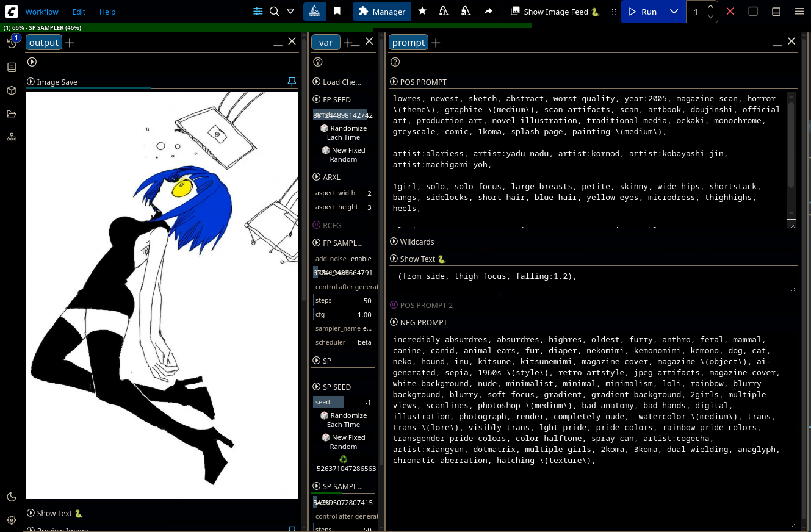The height and width of the screenshot is (532, 811).
Task: Pin the Image Save node
Action: [x=292, y=82]
